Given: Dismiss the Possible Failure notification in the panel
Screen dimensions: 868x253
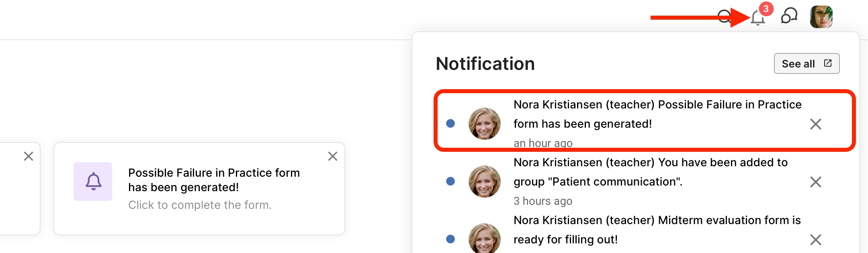Looking at the screenshot, I should coord(815,124).
